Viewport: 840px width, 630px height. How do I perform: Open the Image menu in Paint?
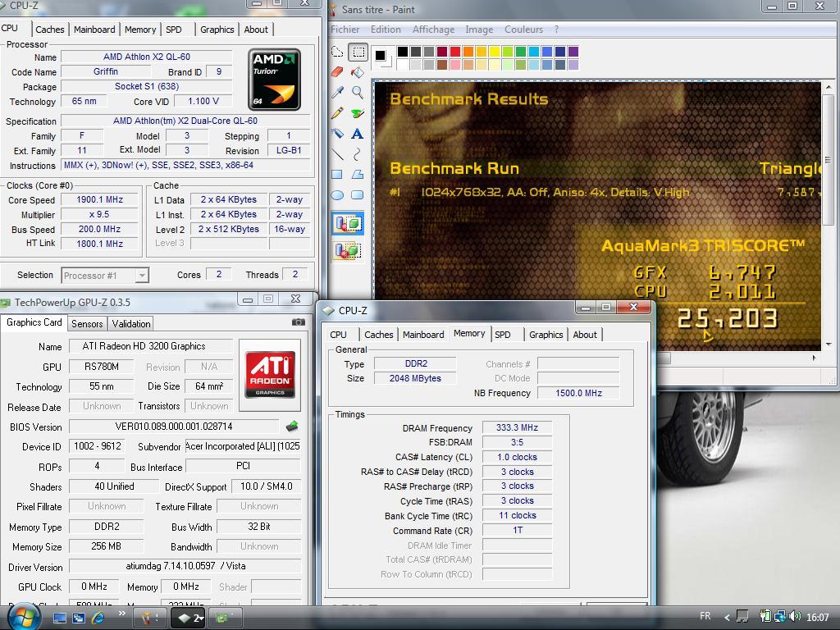coord(479,30)
